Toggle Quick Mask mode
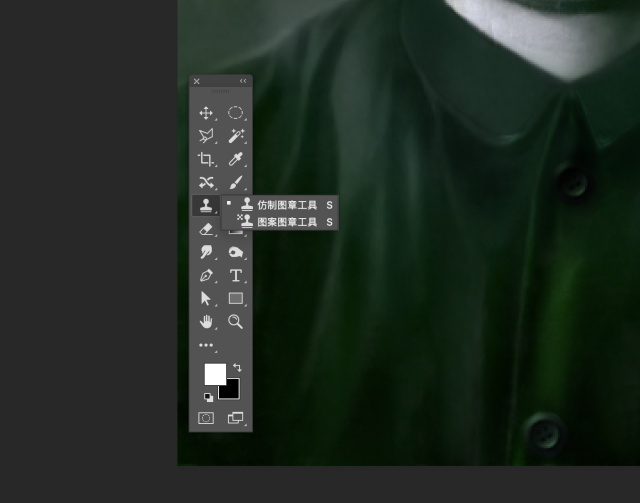 (206, 418)
